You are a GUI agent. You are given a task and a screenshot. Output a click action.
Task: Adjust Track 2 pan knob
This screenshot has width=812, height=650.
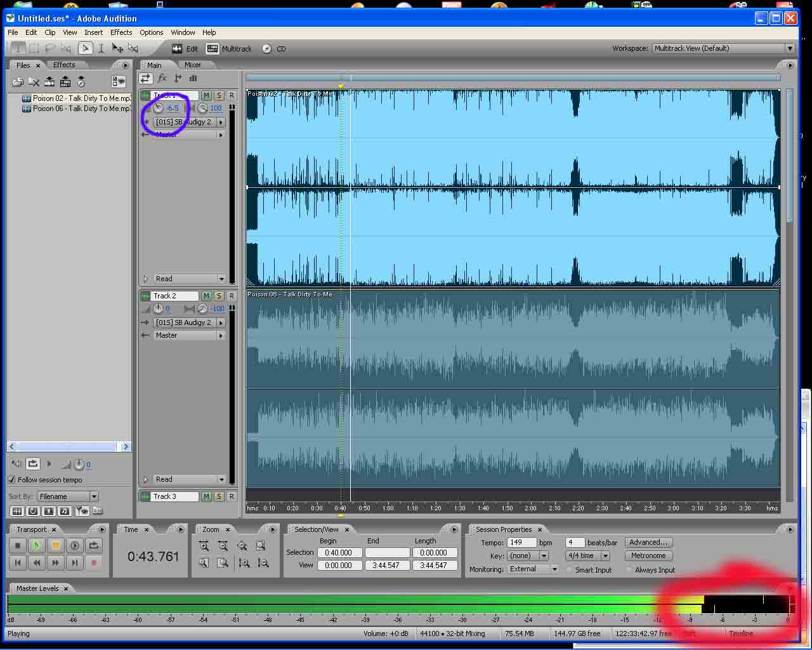[202, 308]
